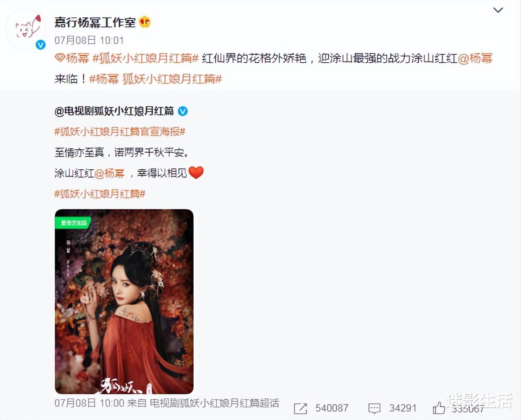Click the repost share icon

tap(300, 408)
